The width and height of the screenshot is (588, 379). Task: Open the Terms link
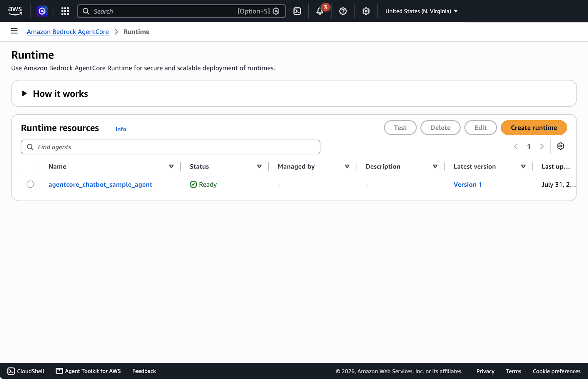point(513,371)
